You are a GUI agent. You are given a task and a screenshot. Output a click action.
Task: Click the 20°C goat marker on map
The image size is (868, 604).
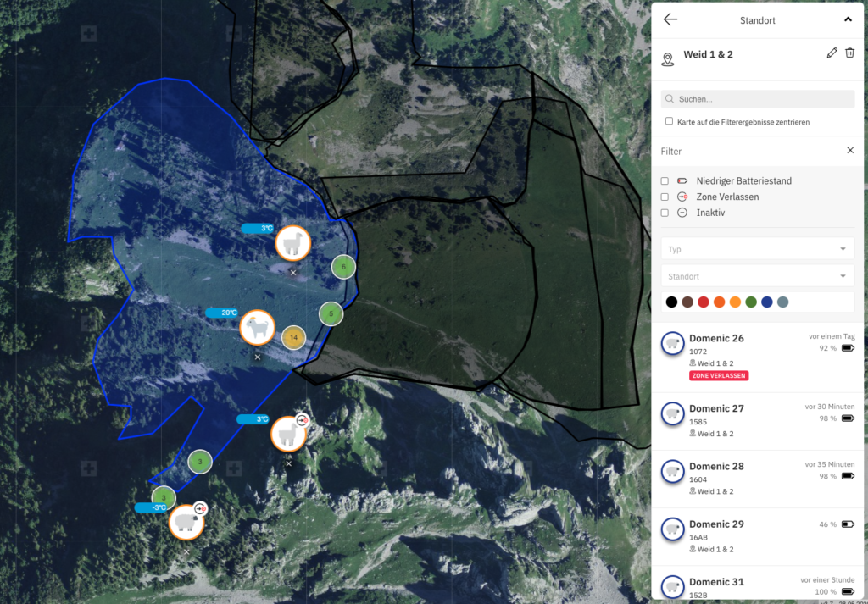(x=257, y=327)
